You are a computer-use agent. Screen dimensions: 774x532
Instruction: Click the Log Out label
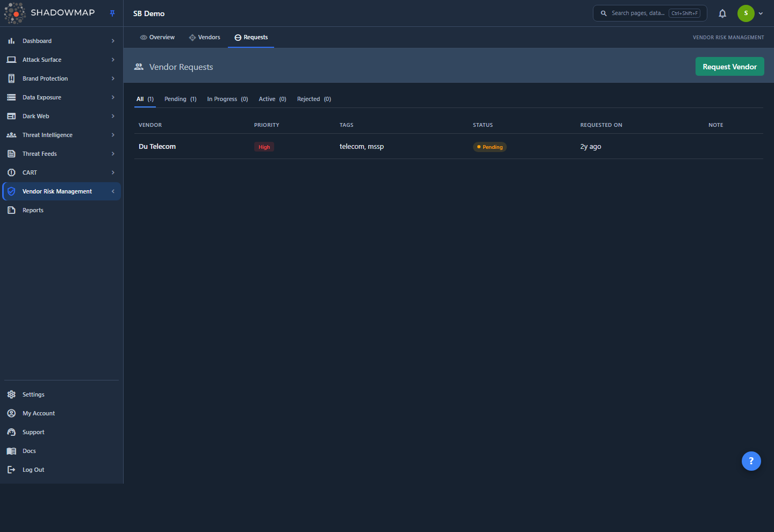(33, 470)
